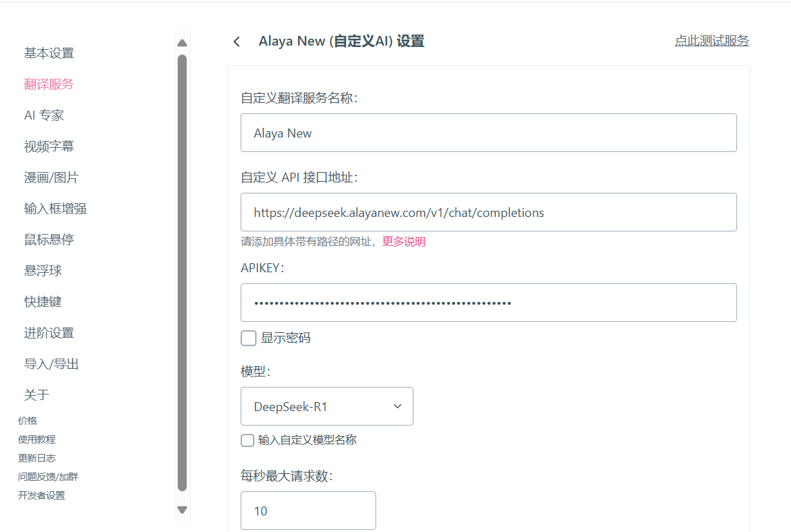Click the APIKEY password field
Screen dimensions: 791x532
click(x=488, y=303)
